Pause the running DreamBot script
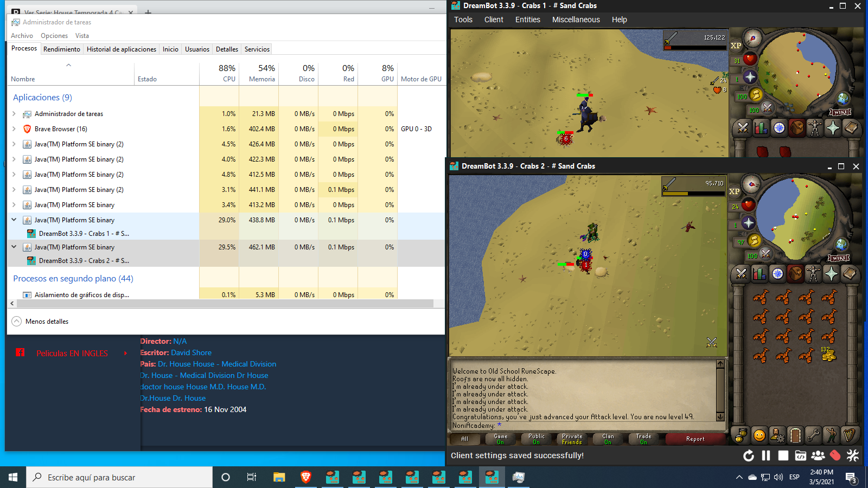Image resolution: width=868 pixels, height=488 pixels. [766, 455]
